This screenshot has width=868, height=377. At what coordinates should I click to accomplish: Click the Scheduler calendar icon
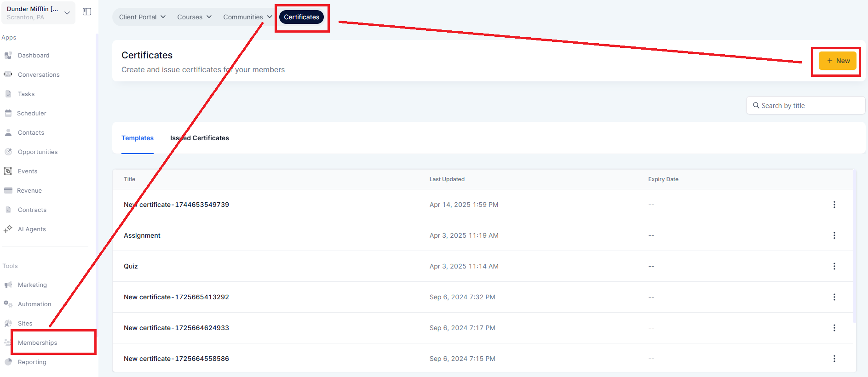click(x=8, y=113)
